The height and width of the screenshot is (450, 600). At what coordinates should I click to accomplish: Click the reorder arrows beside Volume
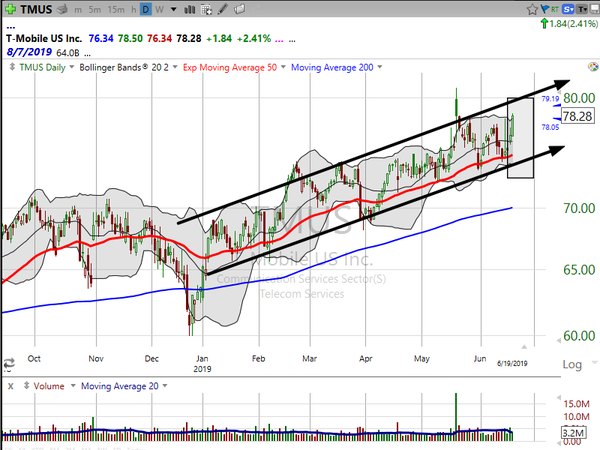click(26, 385)
